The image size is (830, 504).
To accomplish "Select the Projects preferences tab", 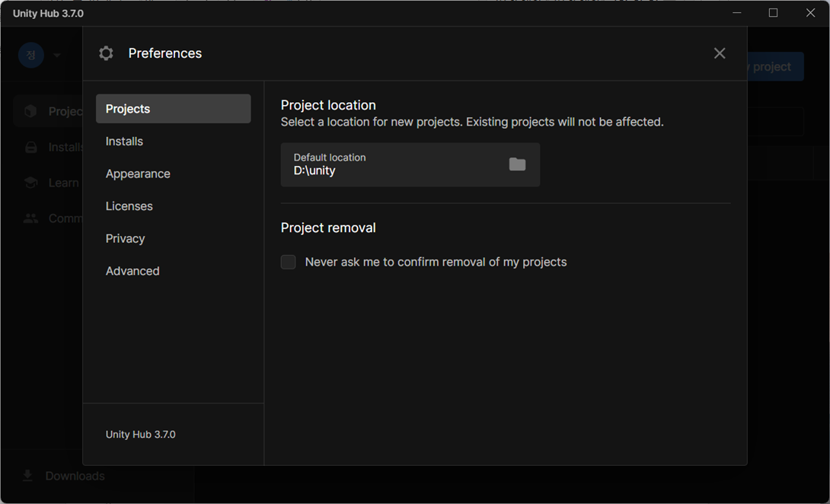I will pyautogui.click(x=173, y=109).
